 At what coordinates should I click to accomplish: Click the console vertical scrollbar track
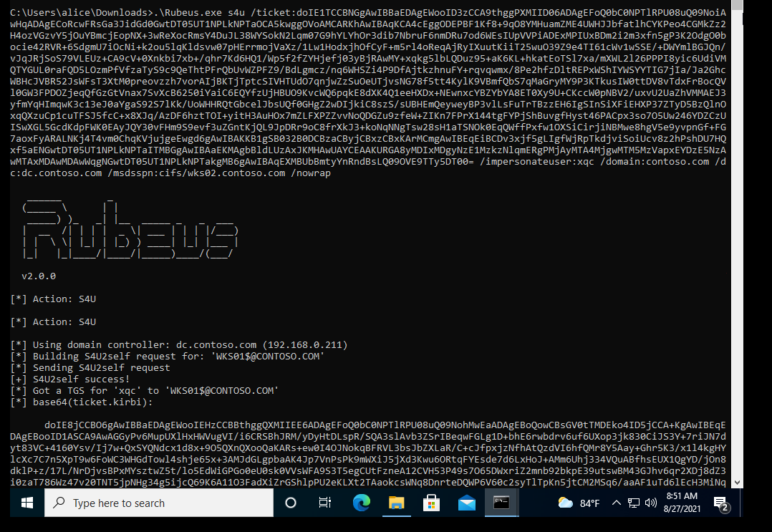(x=737, y=243)
